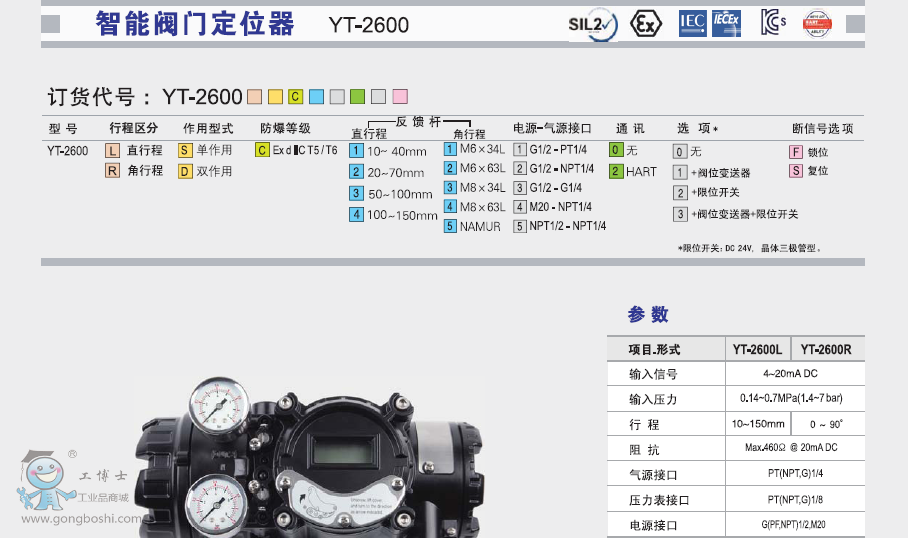Click the C square in the 订货代号 line
Viewport: 908px width, 538px height.
296,97
